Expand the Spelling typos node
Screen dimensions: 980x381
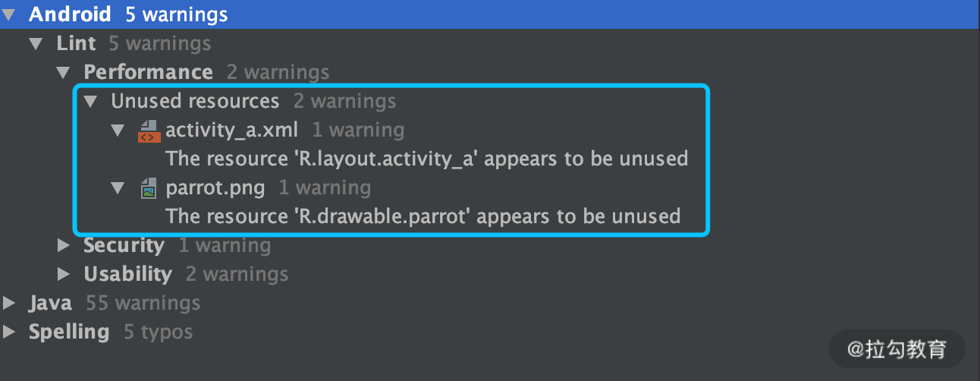coord(9,332)
